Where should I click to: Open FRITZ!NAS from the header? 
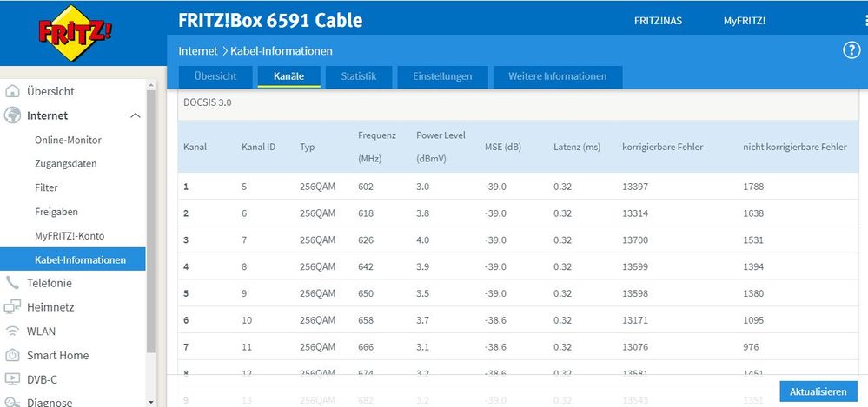pos(659,21)
